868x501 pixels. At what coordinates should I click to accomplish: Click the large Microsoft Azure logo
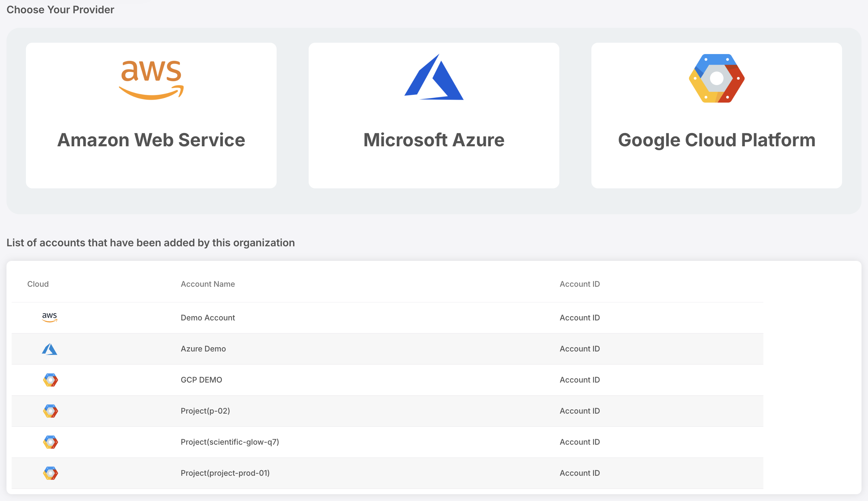(x=434, y=78)
